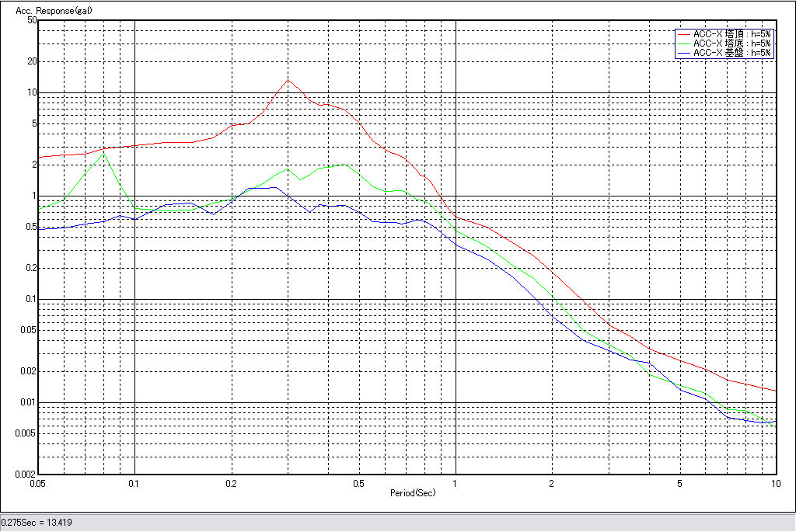The height and width of the screenshot is (532, 796).
Task: Click the 0.005 tick label on response axis
Action: (26, 433)
